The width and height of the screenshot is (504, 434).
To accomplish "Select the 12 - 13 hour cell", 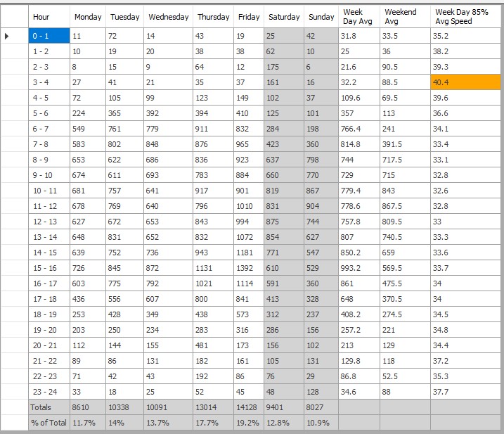I will [x=49, y=222].
